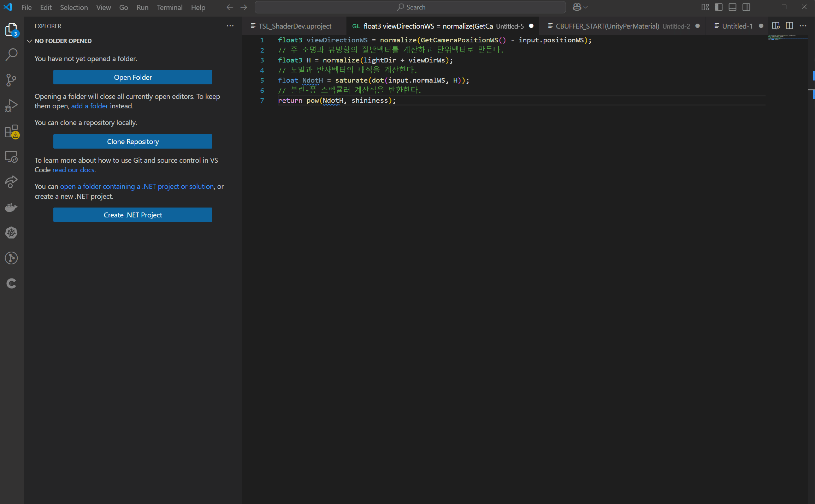Open the Docker view icon
The width and height of the screenshot is (815, 504).
[11, 207]
